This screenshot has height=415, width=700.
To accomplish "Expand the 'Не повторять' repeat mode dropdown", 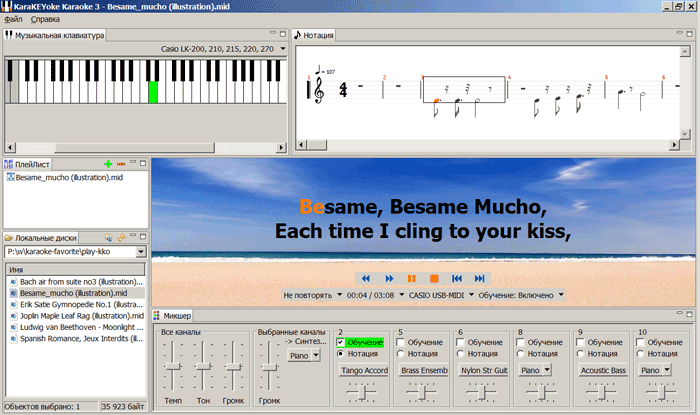I will click(x=337, y=295).
